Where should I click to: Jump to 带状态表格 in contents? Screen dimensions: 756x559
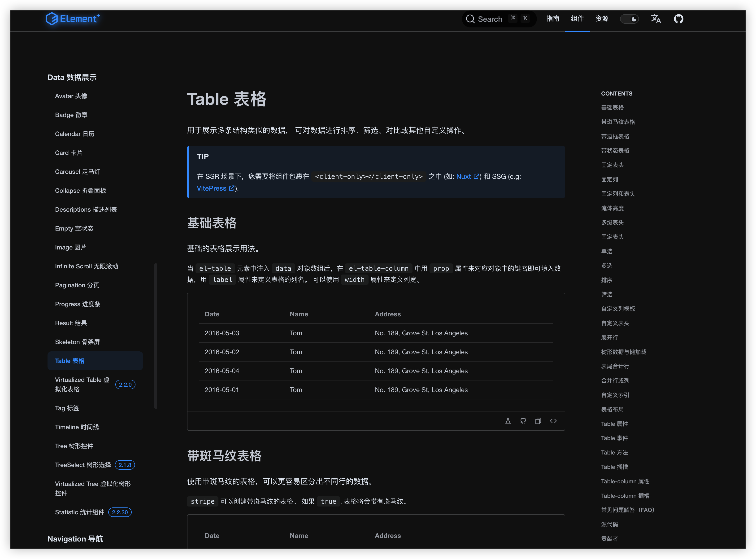click(x=615, y=151)
